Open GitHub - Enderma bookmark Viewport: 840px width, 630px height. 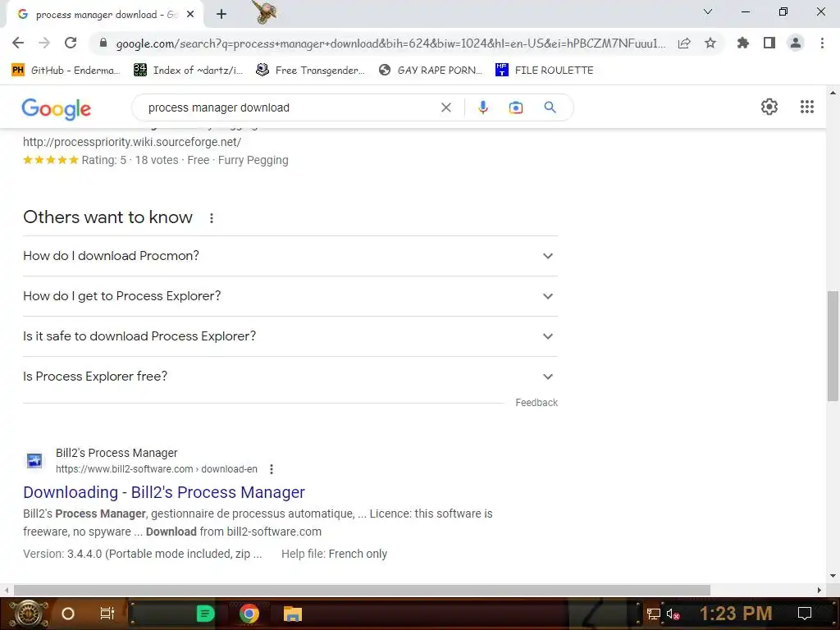point(66,71)
